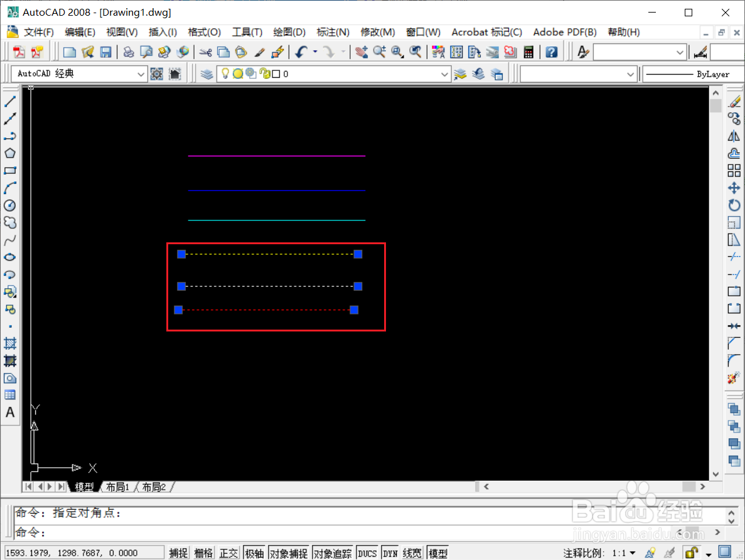Switch to the 布局2 tab

click(154, 487)
